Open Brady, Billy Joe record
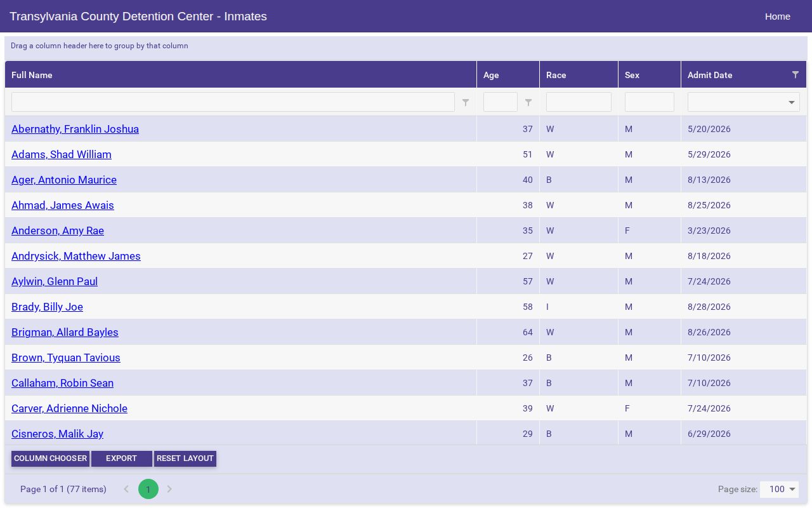Image resolution: width=812 pixels, height=508 pixels. click(x=47, y=307)
